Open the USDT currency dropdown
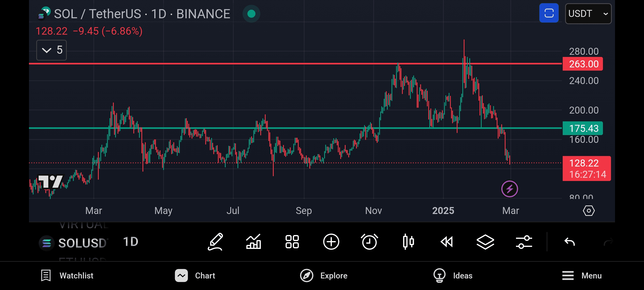This screenshot has height=290, width=644. click(588, 14)
